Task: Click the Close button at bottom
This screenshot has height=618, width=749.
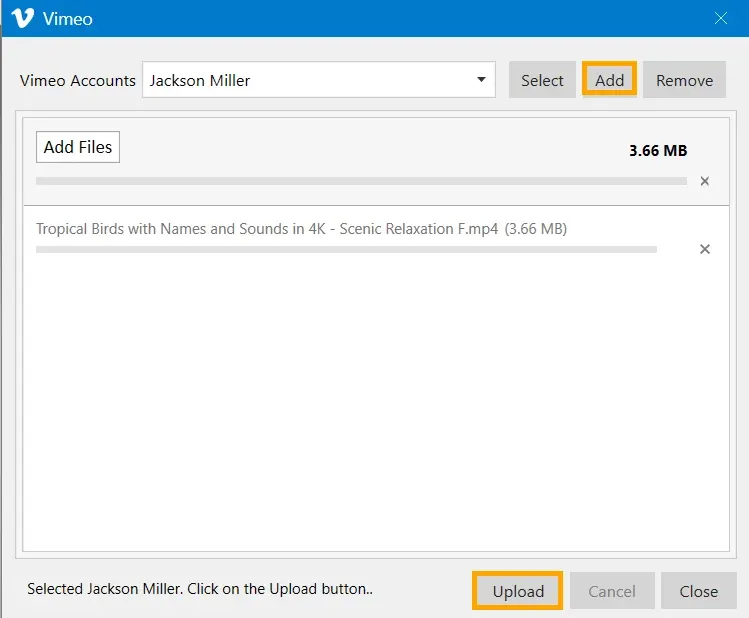Action: [698, 591]
